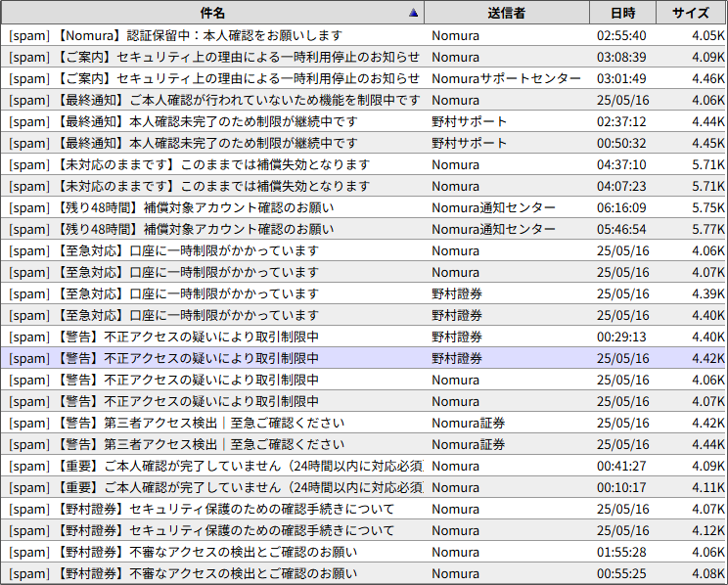Select 【警告】不正アクセス Nomura message sized 4.06K

[x=364, y=380]
